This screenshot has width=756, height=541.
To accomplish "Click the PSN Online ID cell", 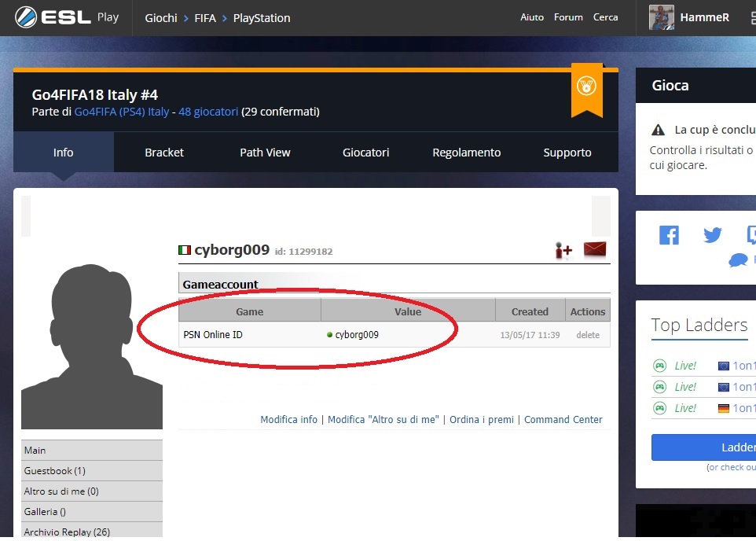I will 213,335.
